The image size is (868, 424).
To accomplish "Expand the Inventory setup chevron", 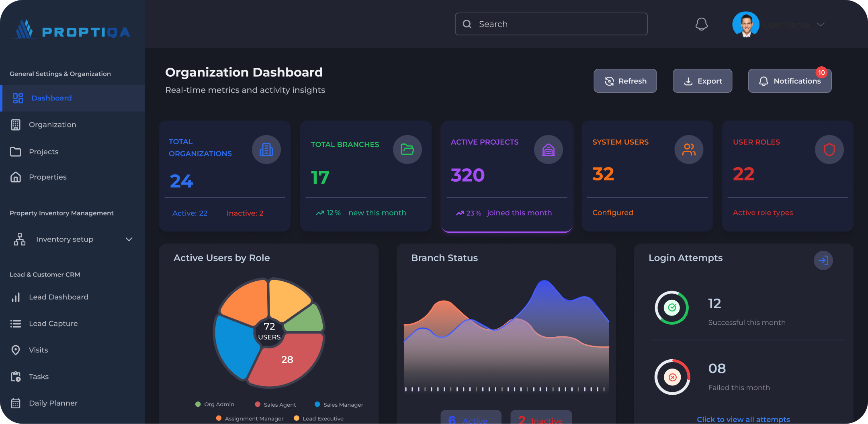I will click(129, 239).
